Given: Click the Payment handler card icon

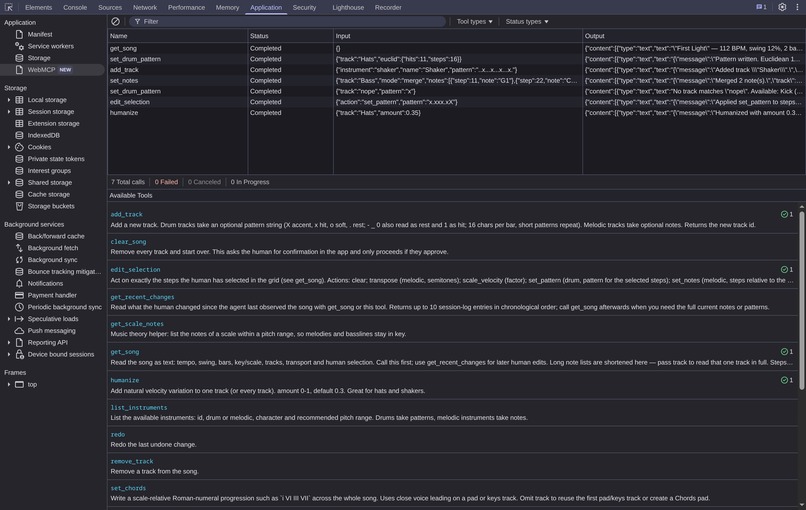Looking at the screenshot, I should pyautogui.click(x=19, y=296).
